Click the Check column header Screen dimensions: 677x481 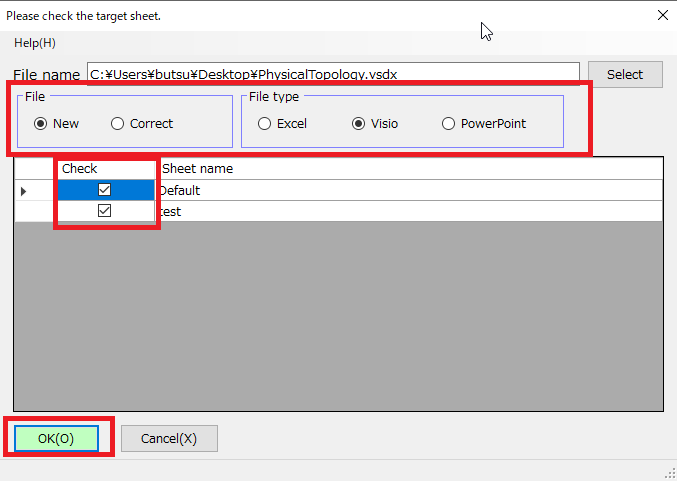tap(80, 169)
